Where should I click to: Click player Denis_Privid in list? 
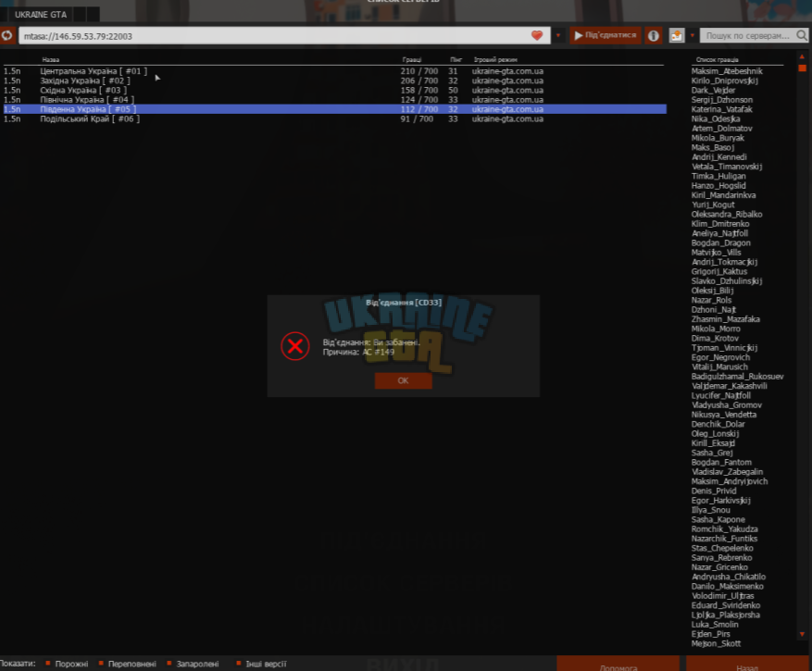coord(714,491)
